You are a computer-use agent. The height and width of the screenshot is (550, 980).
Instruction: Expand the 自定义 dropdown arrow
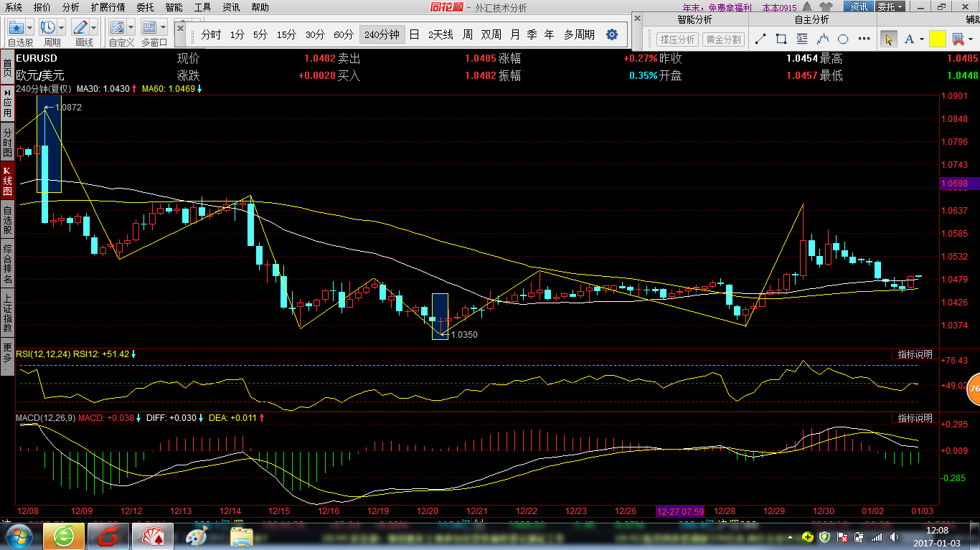pyautogui.click(x=131, y=27)
